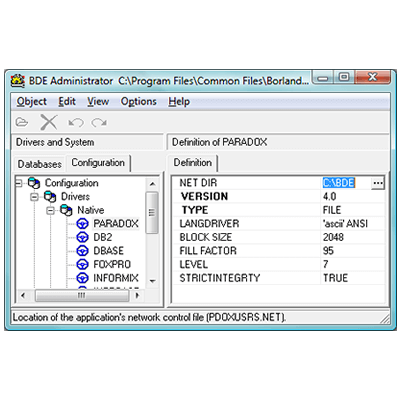The image size is (400, 400).
Task: Click the Configuration root node icon
Action: click(34, 183)
